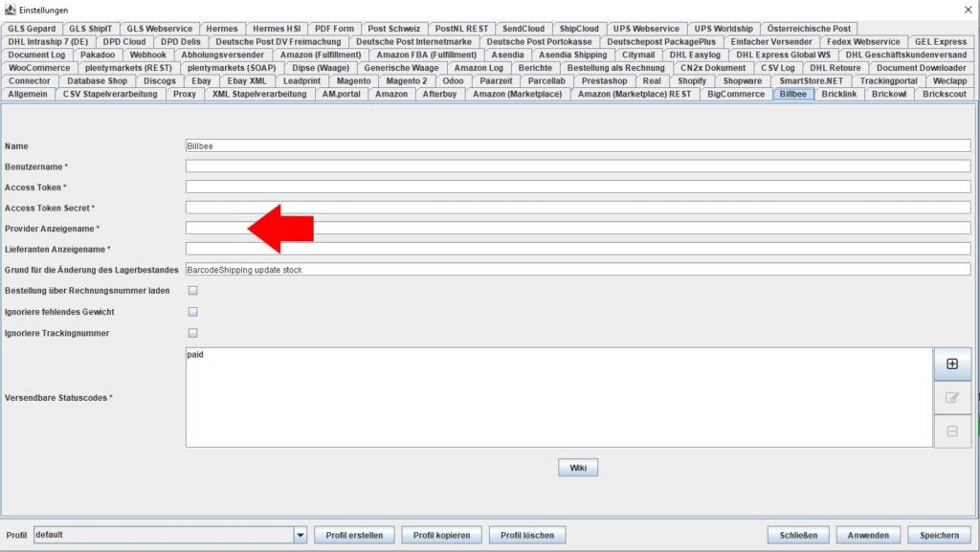Click the Provider Anzeigename field
This screenshot has height=552, width=980.
(578, 229)
